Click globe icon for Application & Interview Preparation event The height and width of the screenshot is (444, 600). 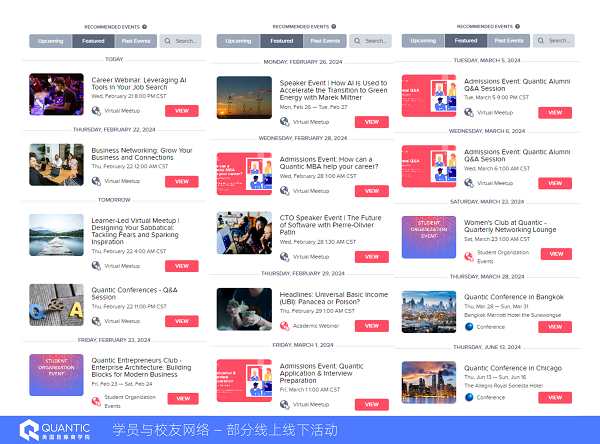click(x=284, y=404)
